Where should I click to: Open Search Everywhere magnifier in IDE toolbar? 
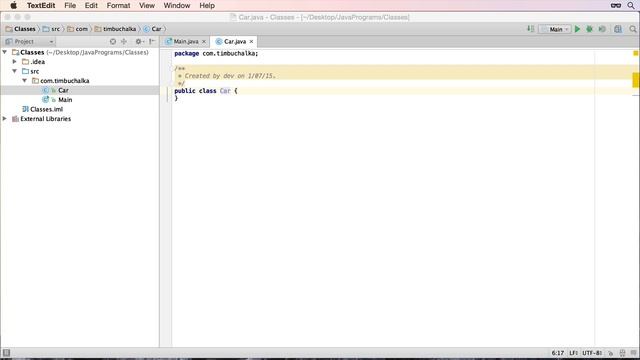[633, 29]
